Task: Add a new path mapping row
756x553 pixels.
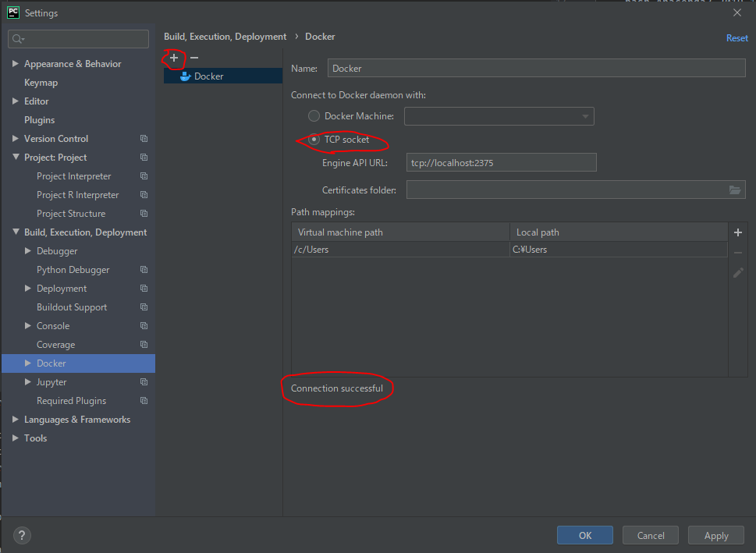Action: click(x=738, y=232)
